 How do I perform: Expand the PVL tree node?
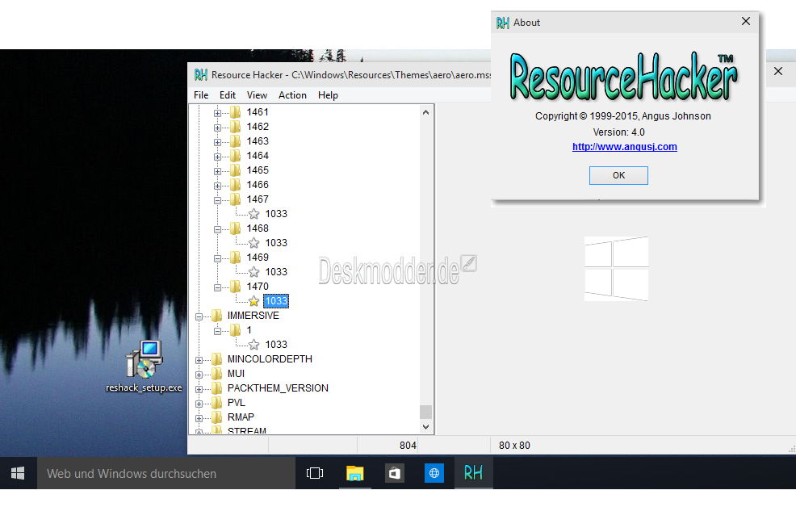click(x=199, y=404)
